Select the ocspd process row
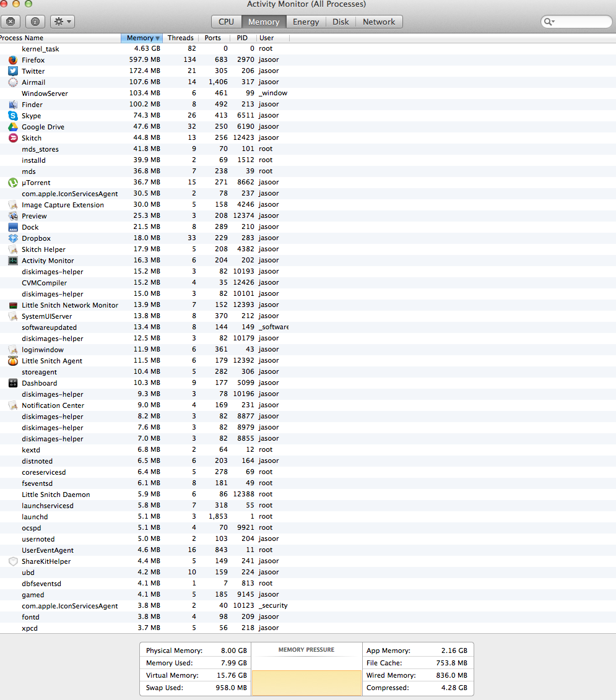 [x=308, y=528]
